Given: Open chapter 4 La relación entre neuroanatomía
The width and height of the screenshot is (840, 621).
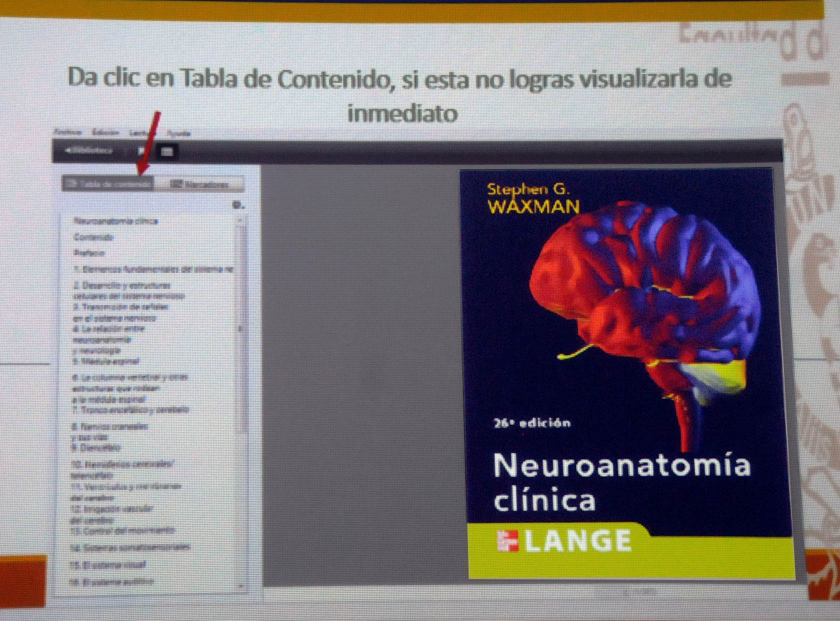Looking at the screenshot, I should 108,339.
